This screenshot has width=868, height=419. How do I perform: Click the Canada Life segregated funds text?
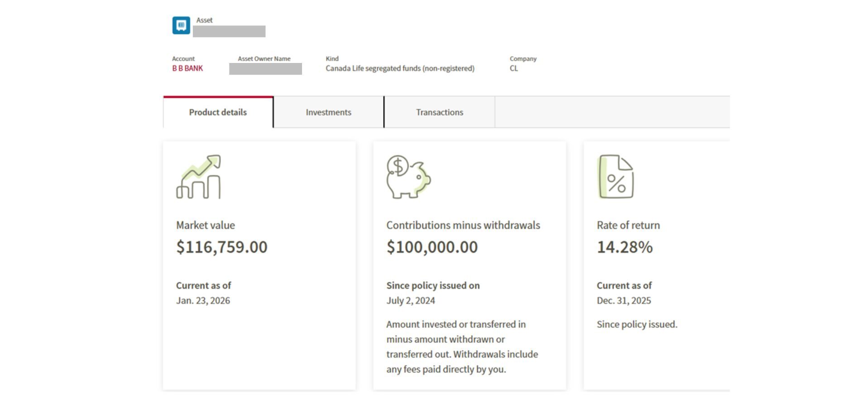point(400,68)
